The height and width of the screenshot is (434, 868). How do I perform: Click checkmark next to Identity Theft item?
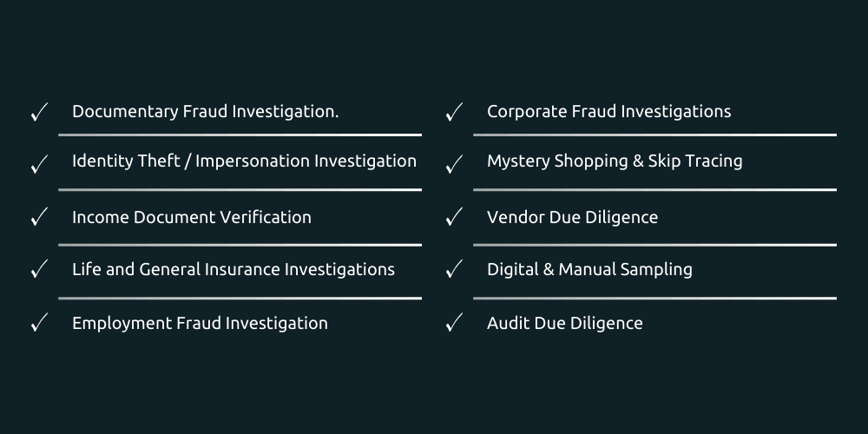point(39,164)
